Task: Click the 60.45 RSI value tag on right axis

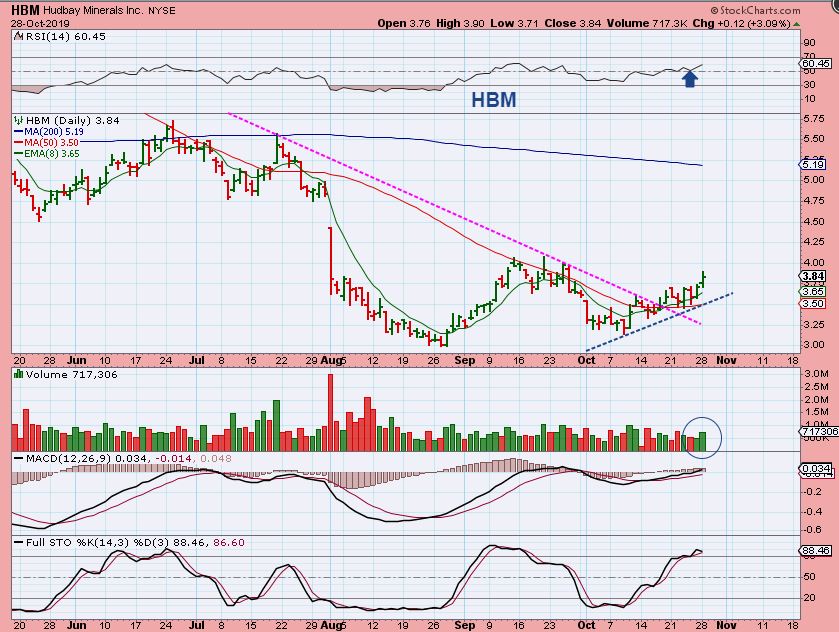Action: 816,64
